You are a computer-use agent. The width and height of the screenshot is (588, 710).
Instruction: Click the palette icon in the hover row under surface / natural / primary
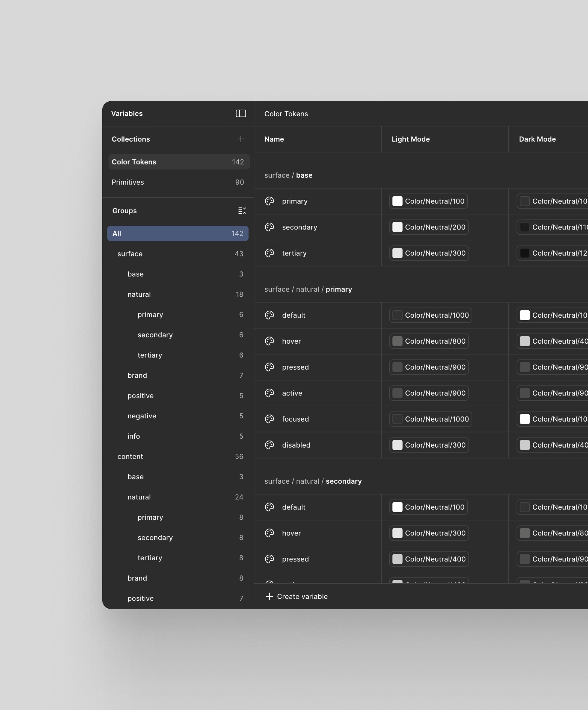point(269,341)
